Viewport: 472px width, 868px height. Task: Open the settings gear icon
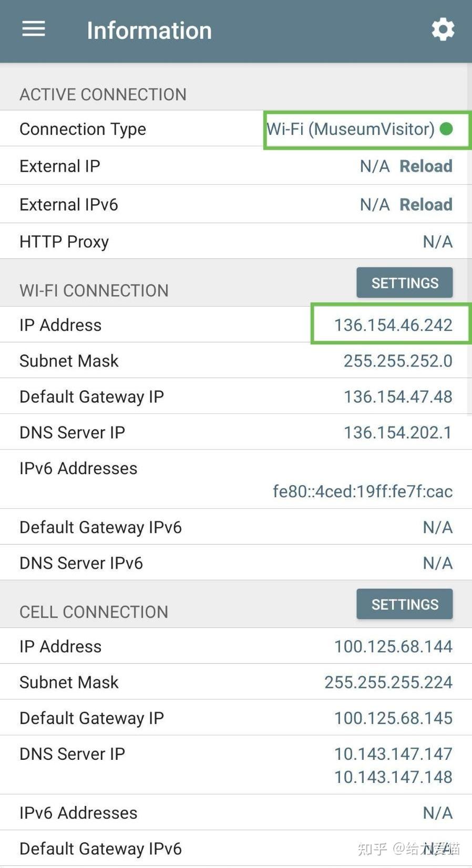point(443,29)
